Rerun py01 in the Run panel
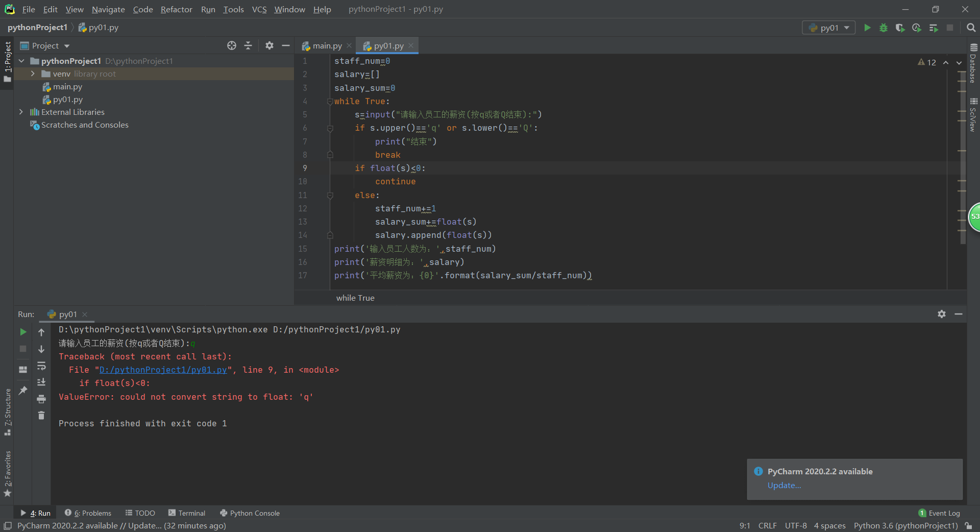This screenshot has height=532, width=980. click(23, 332)
